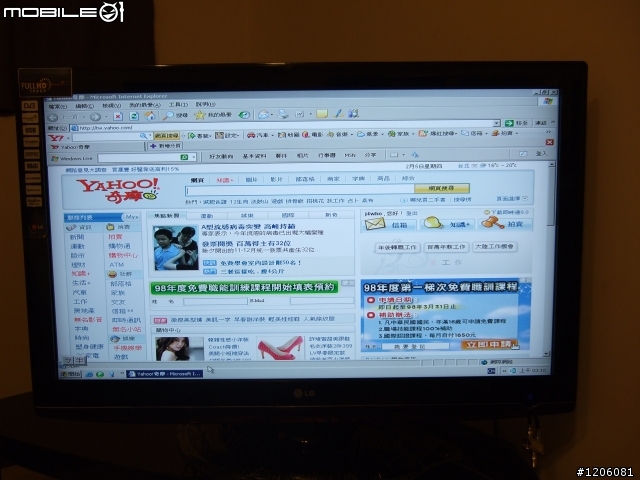Click the red car icon on Yahoo toolbar
This screenshot has width=640, height=480.
pos(251,135)
